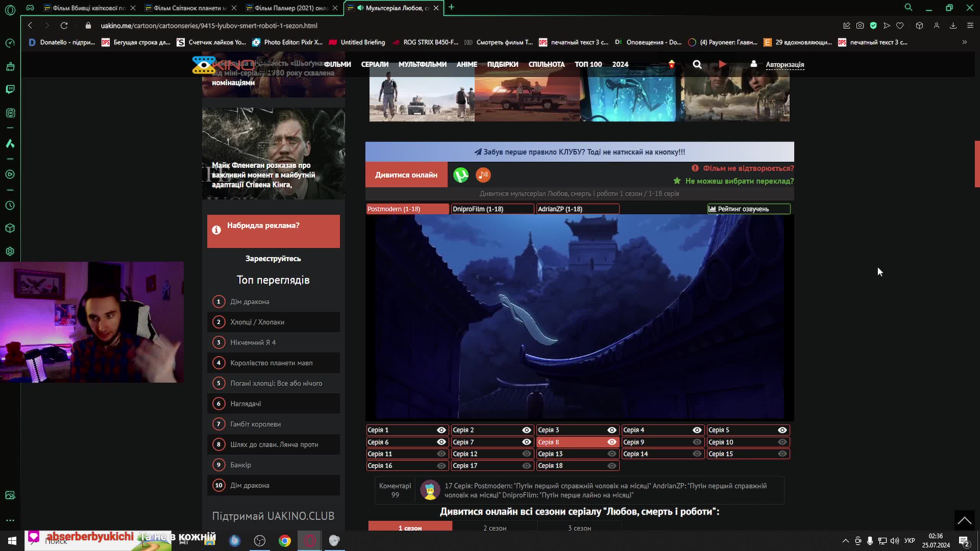Click the Авторизація link
The height and width of the screenshot is (551, 980).
[785, 64]
